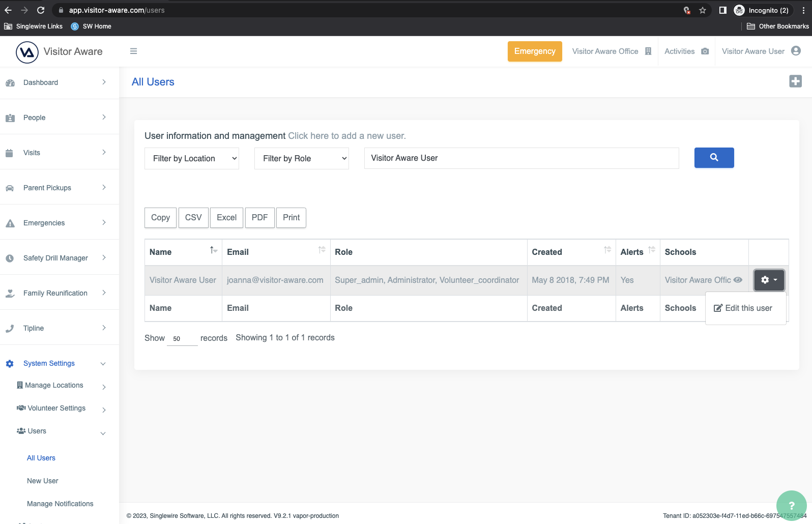
Task: Open Singlewire Links bookmark folder
Action: [34, 26]
